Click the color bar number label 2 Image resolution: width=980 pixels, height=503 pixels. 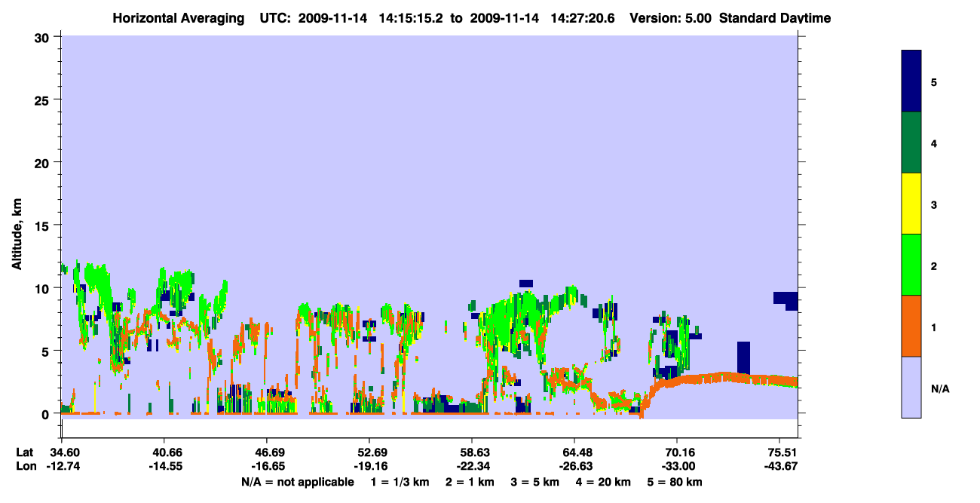934,265
